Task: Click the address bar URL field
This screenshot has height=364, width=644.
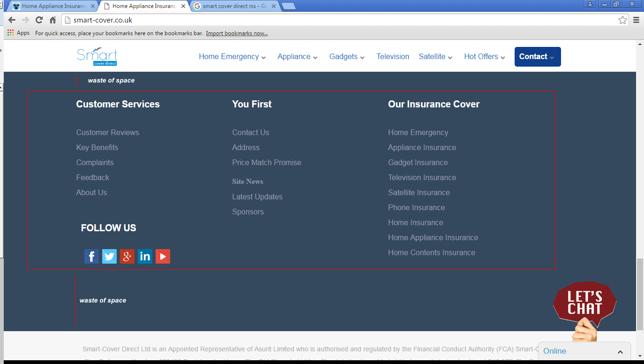Action: coord(328,20)
